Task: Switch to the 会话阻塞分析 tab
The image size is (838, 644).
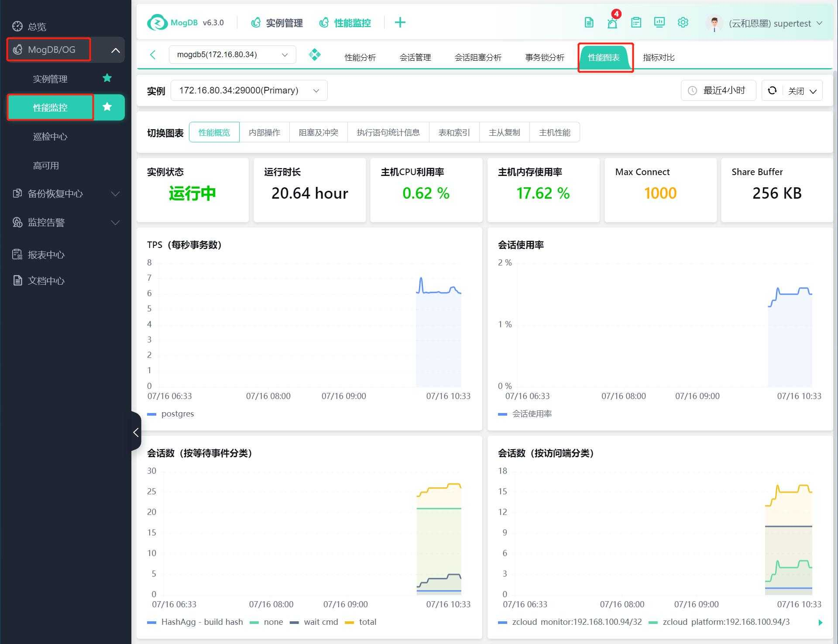Action: click(478, 57)
